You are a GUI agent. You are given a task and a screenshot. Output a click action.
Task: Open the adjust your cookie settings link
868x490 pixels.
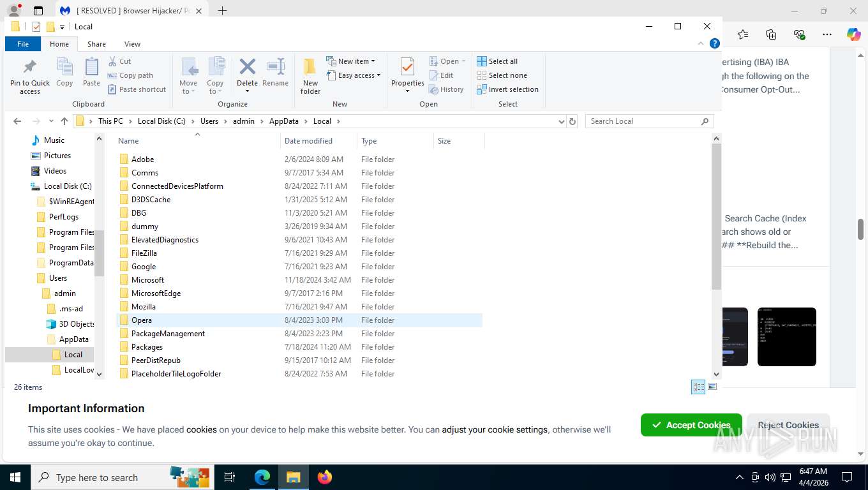(x=495, y=429)
